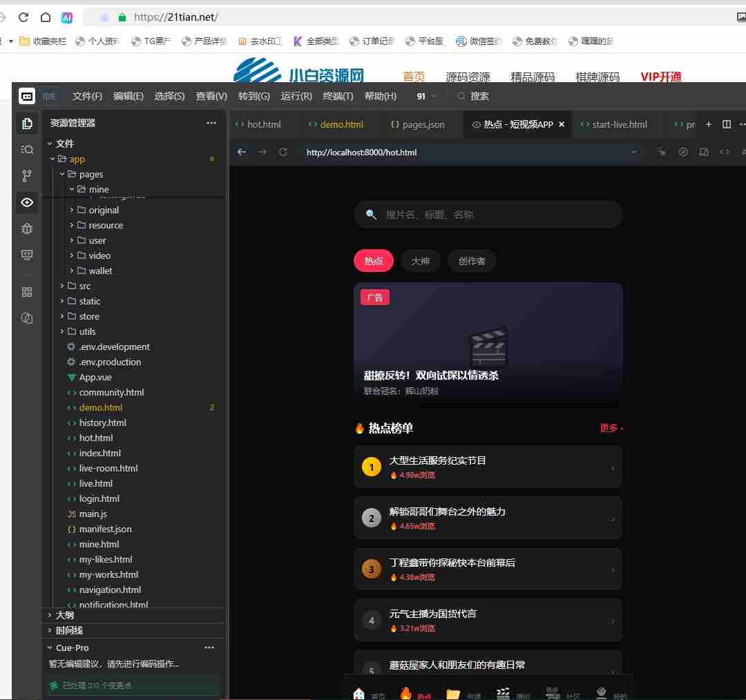Close the 热点 - 短视频APP tab
Screen dimensions: 746x700
562,124
